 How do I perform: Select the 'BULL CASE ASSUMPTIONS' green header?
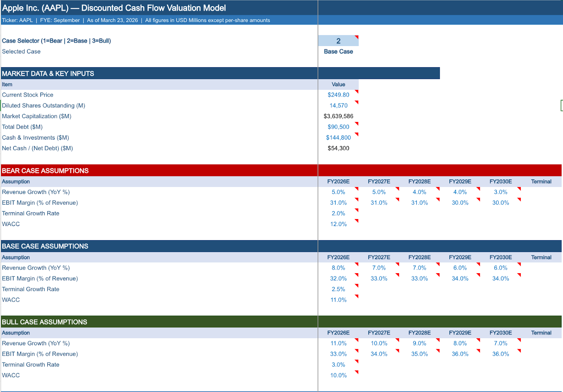coord(44,322)
